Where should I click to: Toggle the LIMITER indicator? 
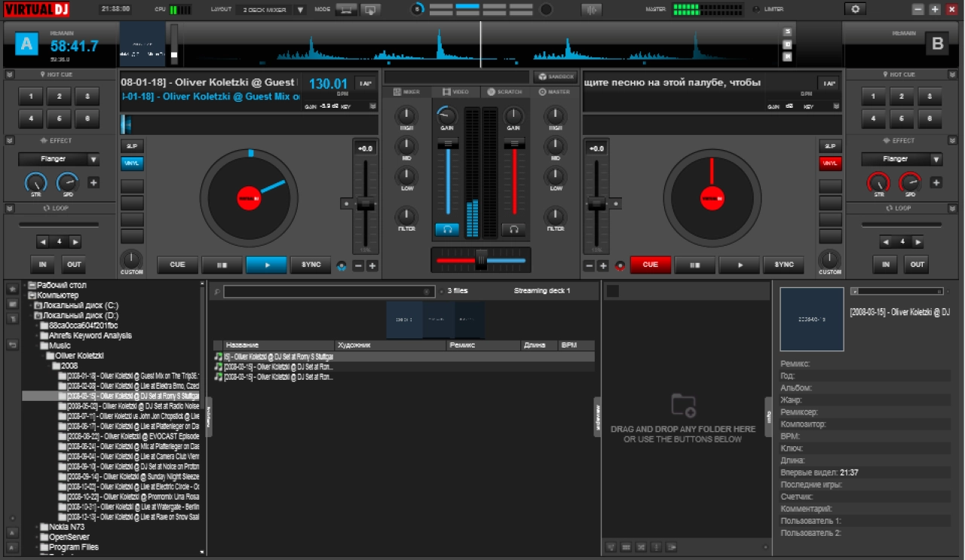tap(756, 9)
